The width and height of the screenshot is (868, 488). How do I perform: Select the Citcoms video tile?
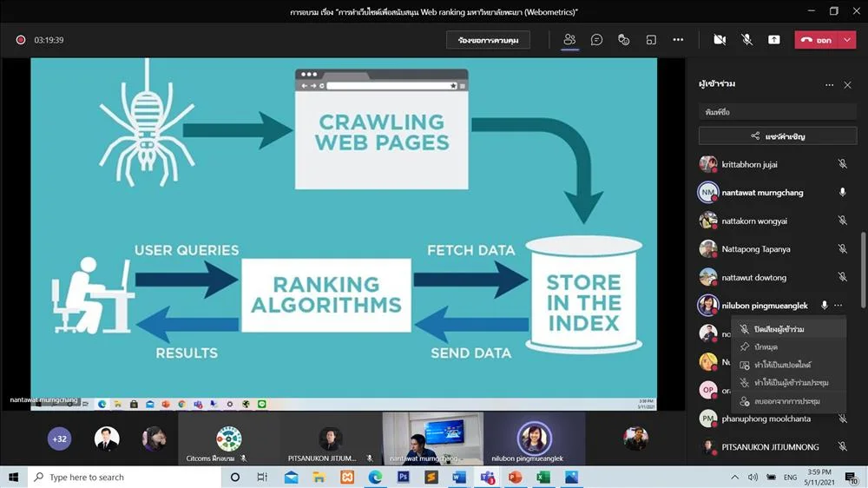click(229, 439)
